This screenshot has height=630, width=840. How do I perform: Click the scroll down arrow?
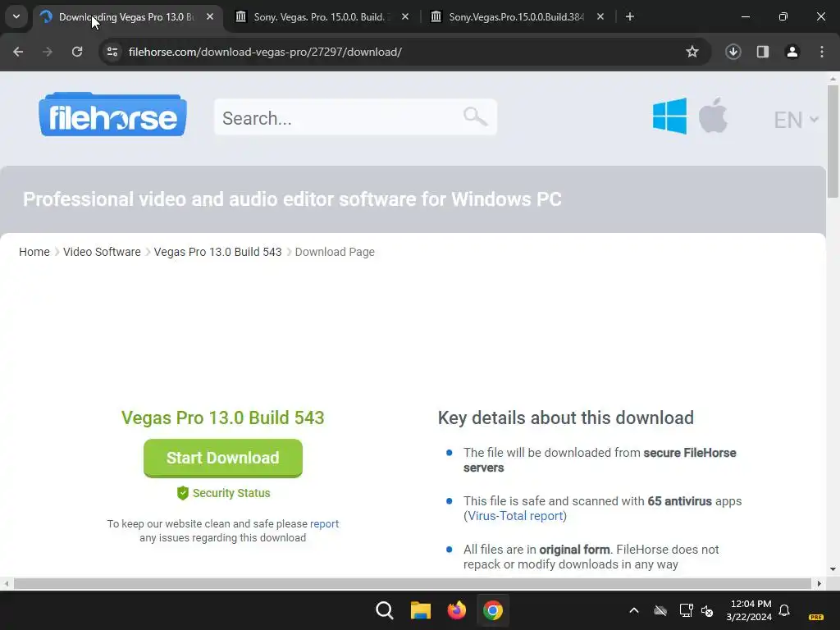833,569
